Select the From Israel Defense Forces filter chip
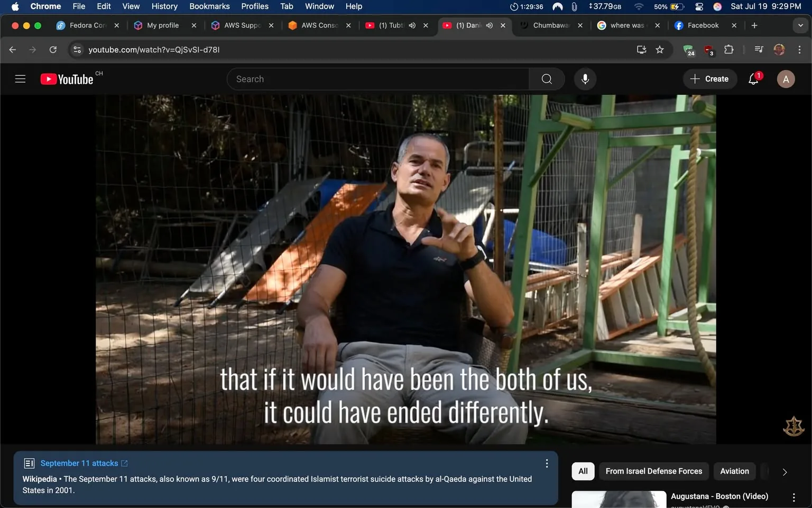The height and width of the screenshot is (508, 812). point(653,471)
